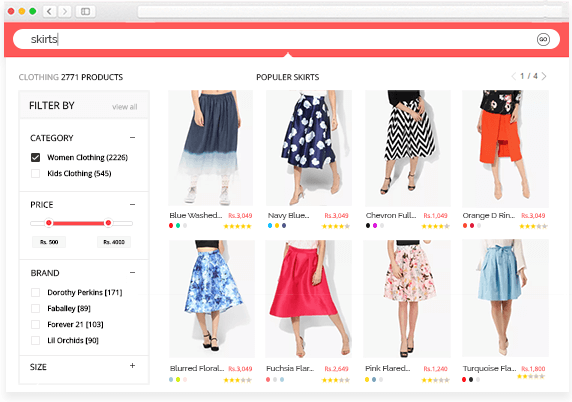Toggle the browser sidebar icon

(x=85, y=11)
